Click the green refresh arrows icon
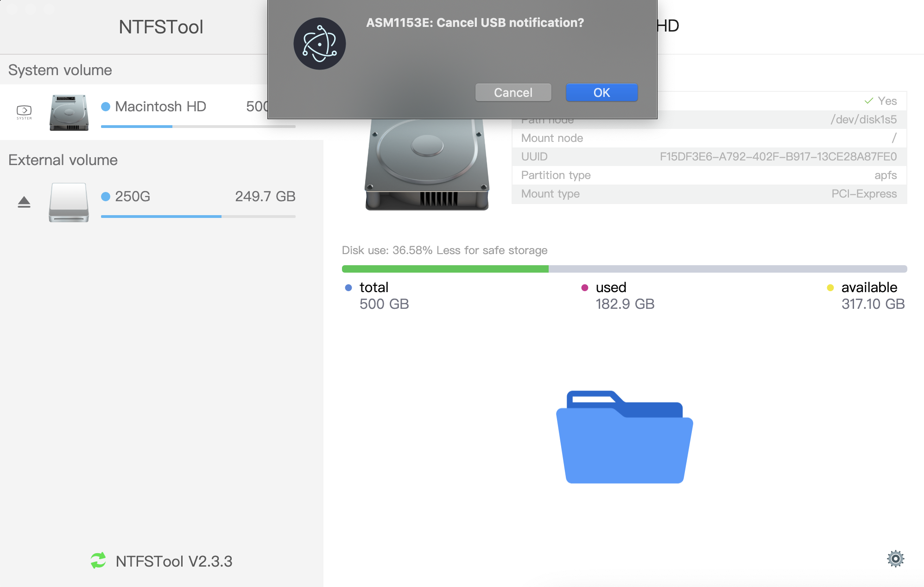This screenshot has height=587, width=924. tap(98, 561)
